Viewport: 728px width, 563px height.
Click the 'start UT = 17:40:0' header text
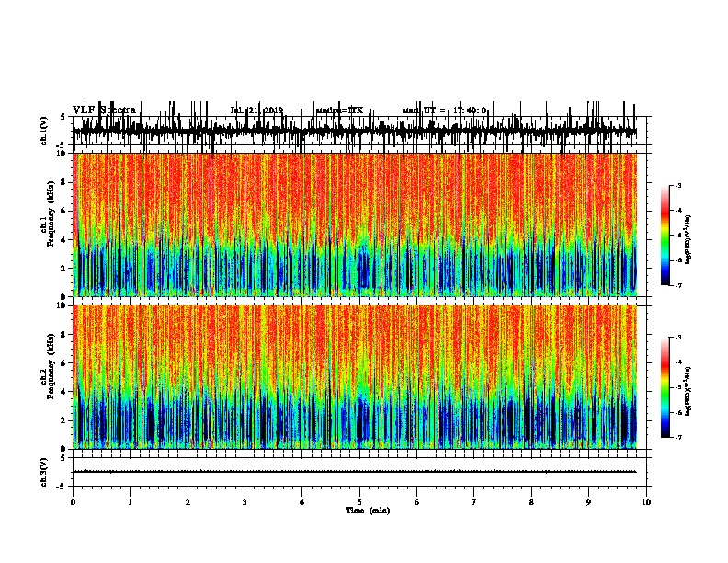(444, 110)
